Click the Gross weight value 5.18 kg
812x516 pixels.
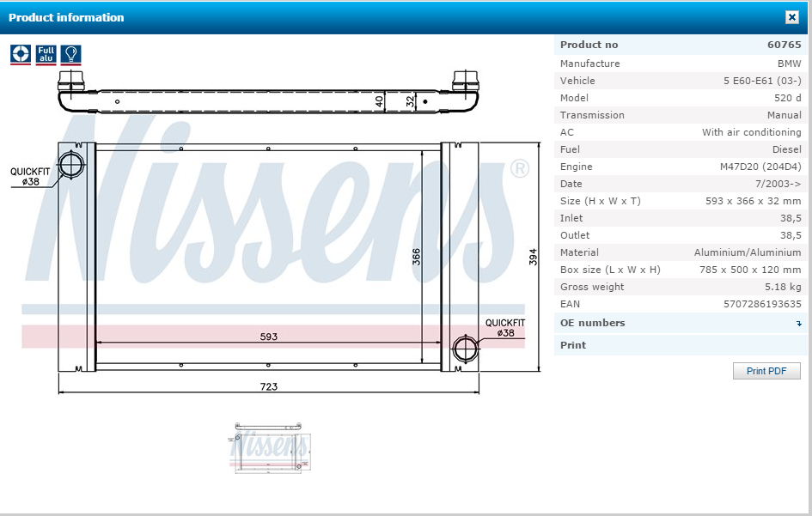click(783, 287)
